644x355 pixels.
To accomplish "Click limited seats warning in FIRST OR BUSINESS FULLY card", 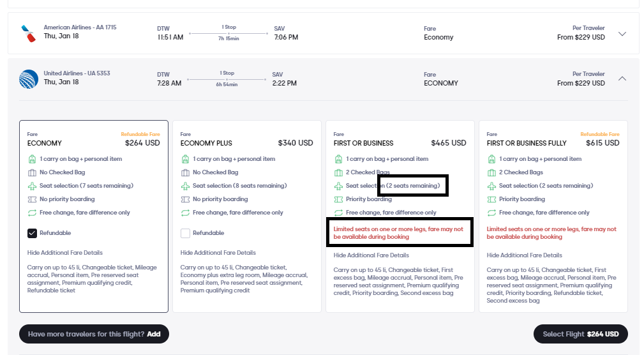I will point(551,233).
